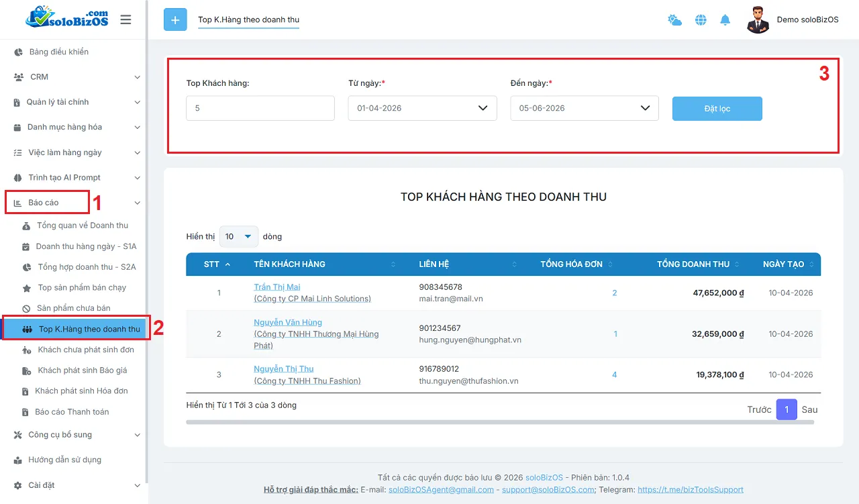The height and width of the screenshot is (504, 859).
Task: Click the Demo soloBizOS user avatar
Action: click(758, 20)
